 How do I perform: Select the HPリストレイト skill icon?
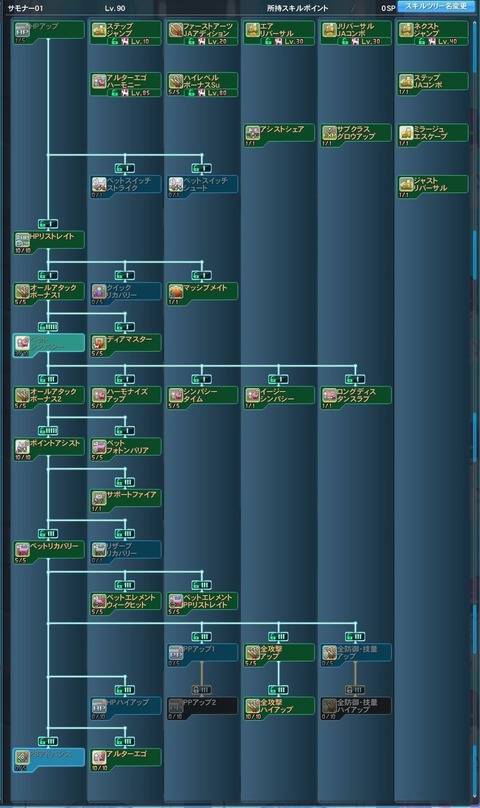[x=22, y=240]
